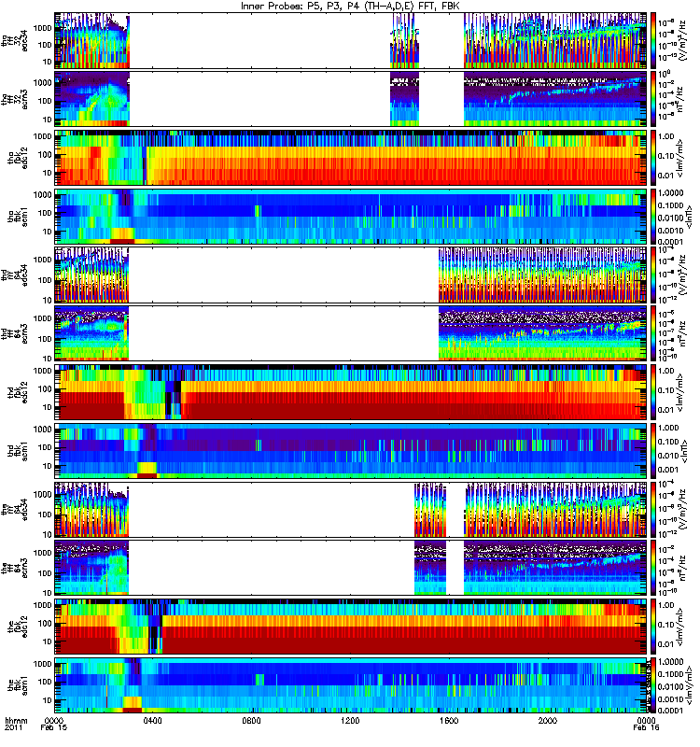700x747 pixels.
Task: Click the hhmm 2011 axis label
Action: 16,725
